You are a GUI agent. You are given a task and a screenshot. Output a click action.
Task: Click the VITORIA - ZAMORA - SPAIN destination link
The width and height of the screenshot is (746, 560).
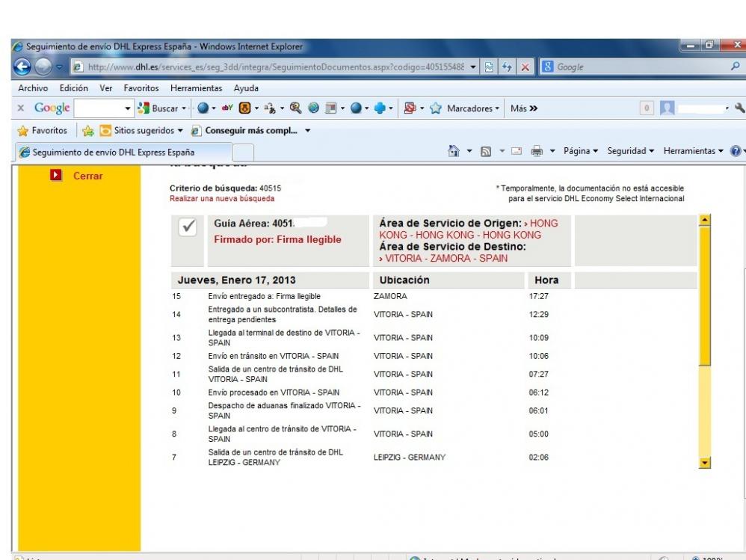(x=446, y=259)
